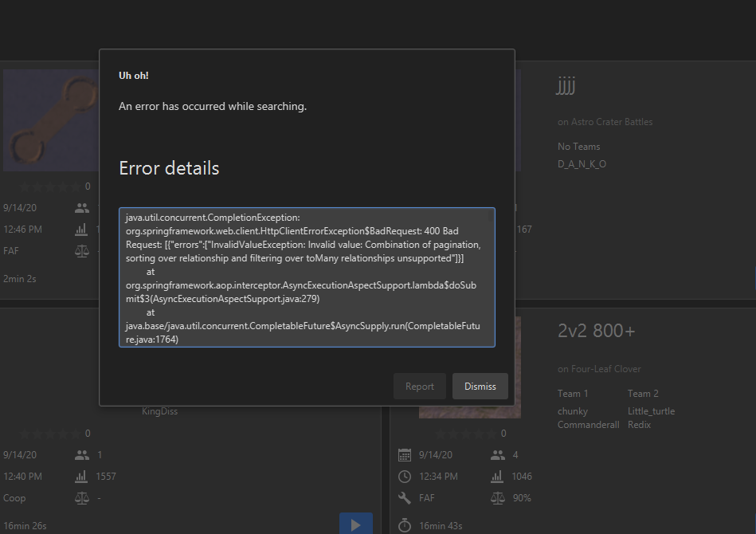Click the 'Error details' heading

pyautogui.click(x=169, y=168)
